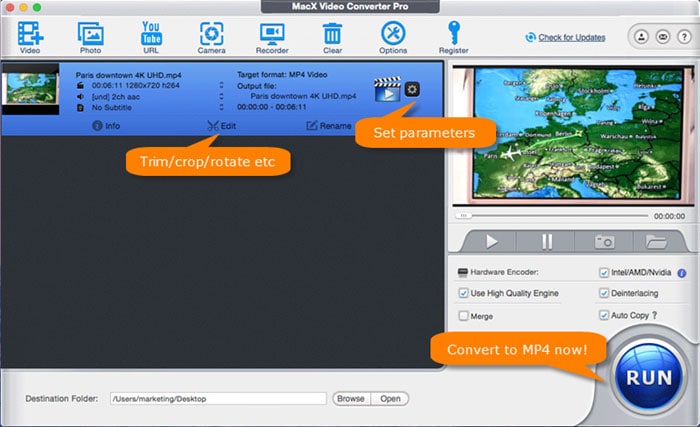Open the Photo slideshow tool

tap(91, 38)
